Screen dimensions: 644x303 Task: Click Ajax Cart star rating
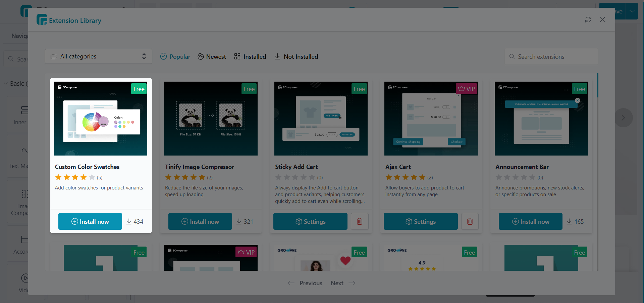[406, 177]
